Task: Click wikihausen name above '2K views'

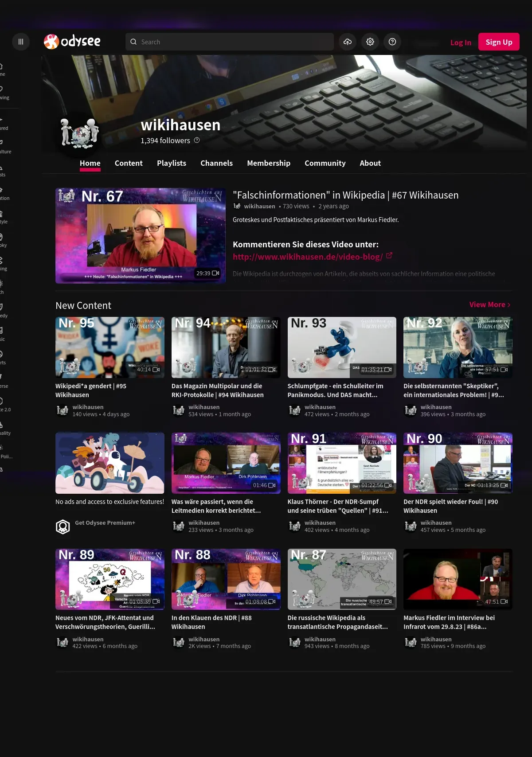Action: tap(204, 639)
